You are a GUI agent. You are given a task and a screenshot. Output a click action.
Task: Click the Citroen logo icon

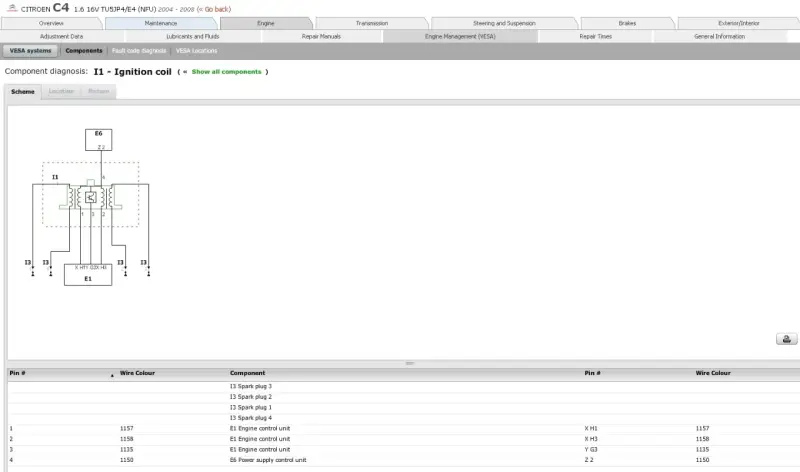coord(12,8)
